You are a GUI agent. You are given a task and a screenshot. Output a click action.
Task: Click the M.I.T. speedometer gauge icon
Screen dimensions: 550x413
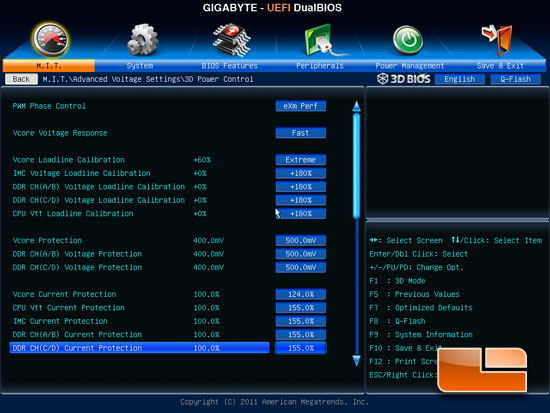pos(50,40)
